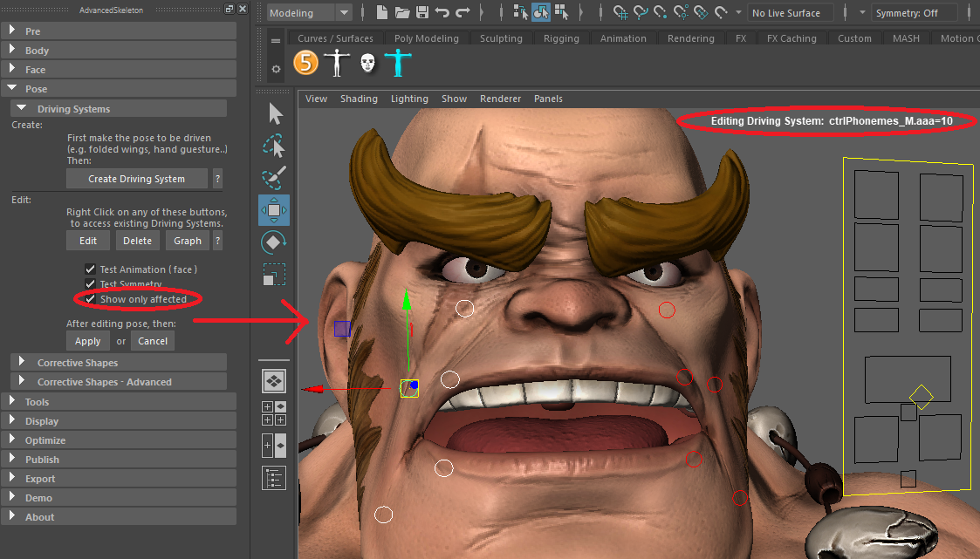The width and height of the screenshot is (980, 559).
Task: Open the Shading viewport menu
Action: pos(359,99)
